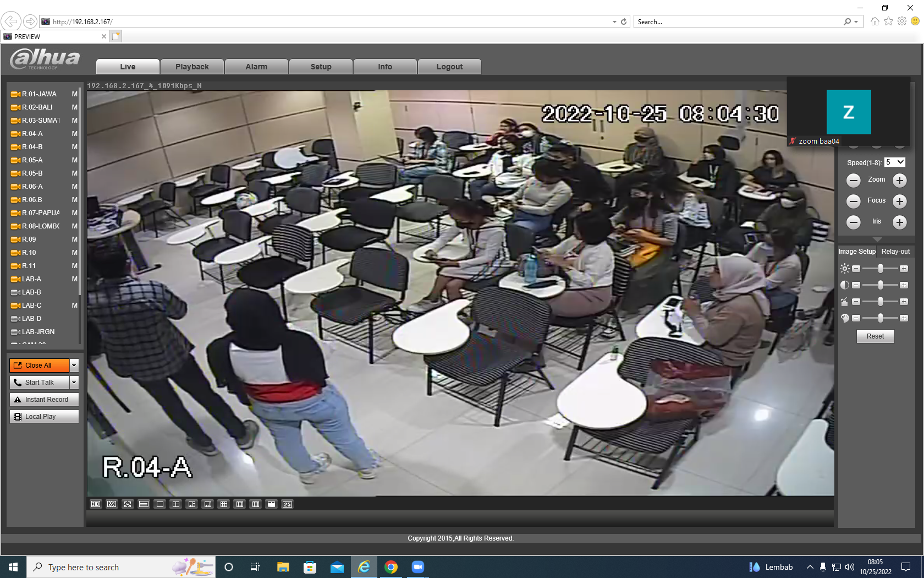Select four-window split layout

click(x=175, y=504)
